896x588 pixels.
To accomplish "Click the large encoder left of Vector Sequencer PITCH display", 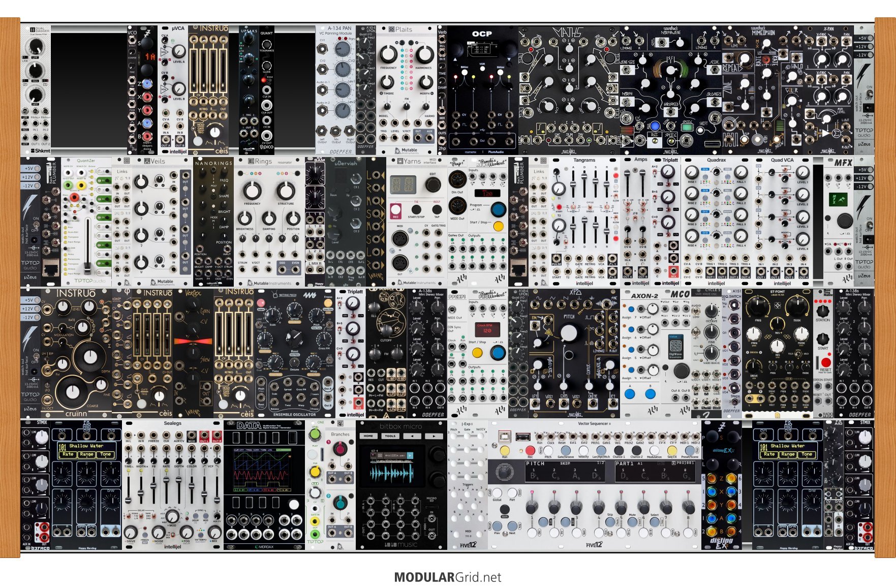I will point(504,473).
